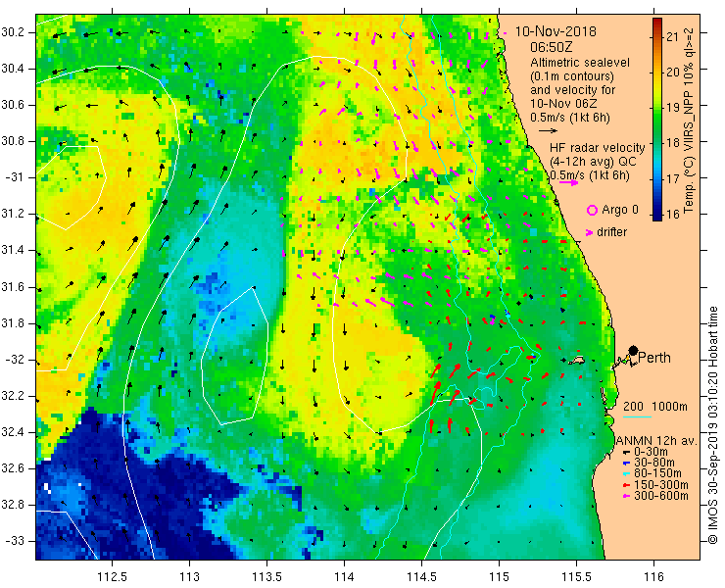
Task: Click the black altimetric velocity scale arrow
Action: click(549, 131)
